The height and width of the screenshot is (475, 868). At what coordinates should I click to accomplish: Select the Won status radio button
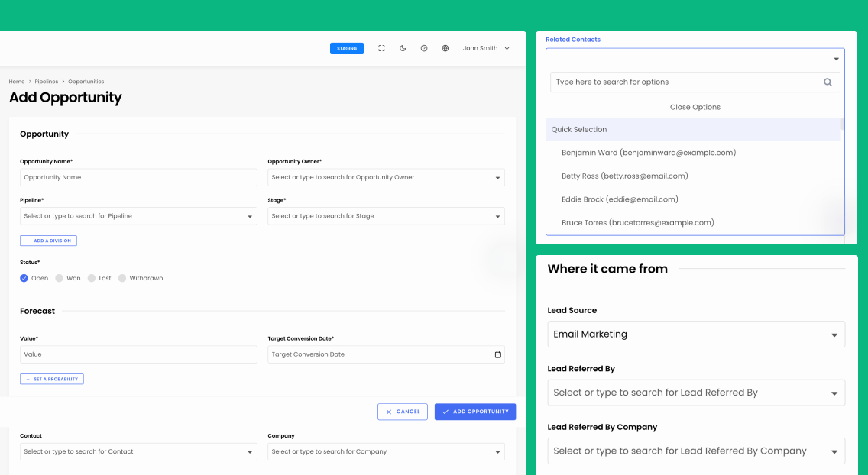click(x=60, y=278)
